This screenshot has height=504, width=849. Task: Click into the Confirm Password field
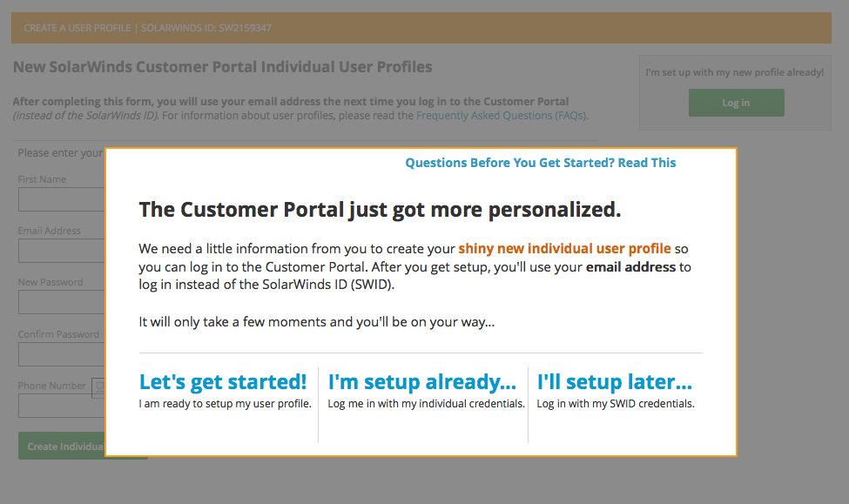62,354
